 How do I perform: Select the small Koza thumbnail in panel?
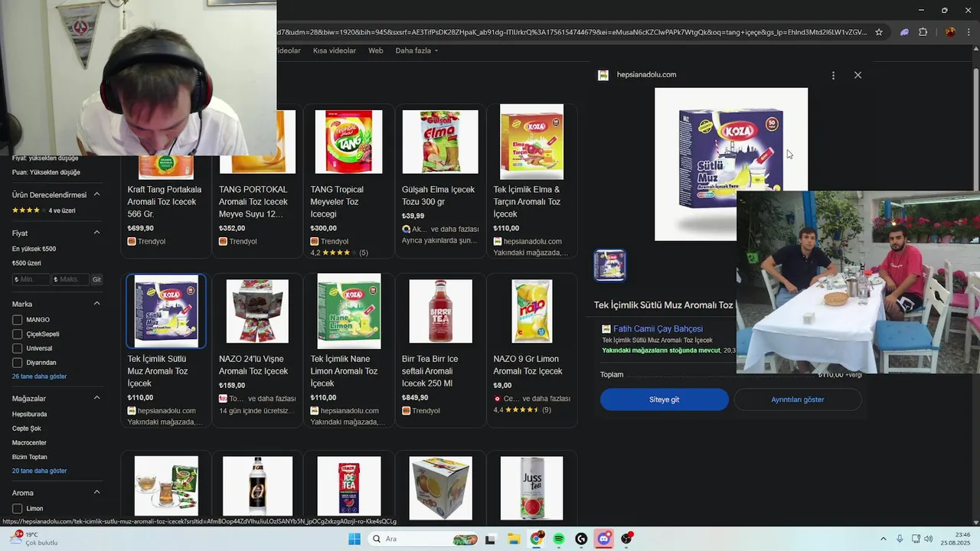pos(610,266)
